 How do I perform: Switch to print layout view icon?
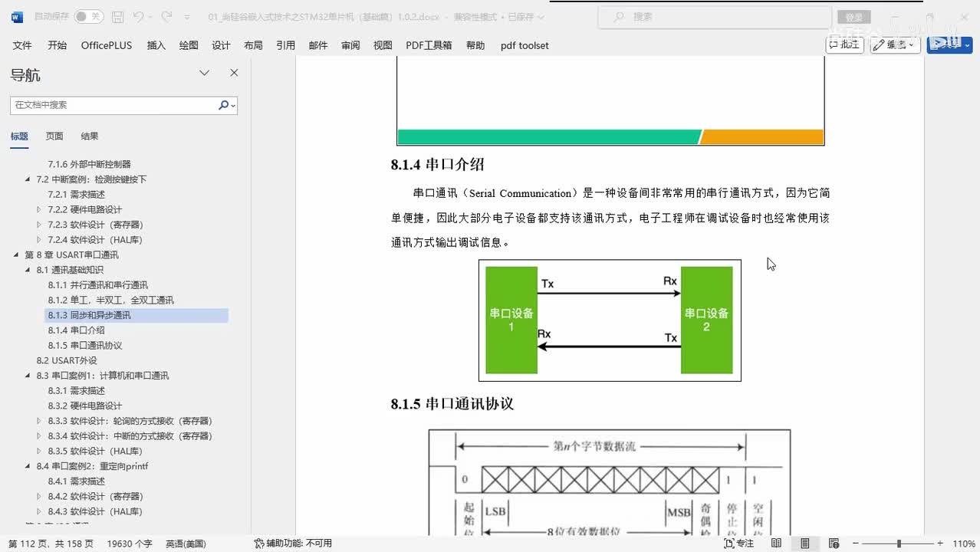[804, 544]
